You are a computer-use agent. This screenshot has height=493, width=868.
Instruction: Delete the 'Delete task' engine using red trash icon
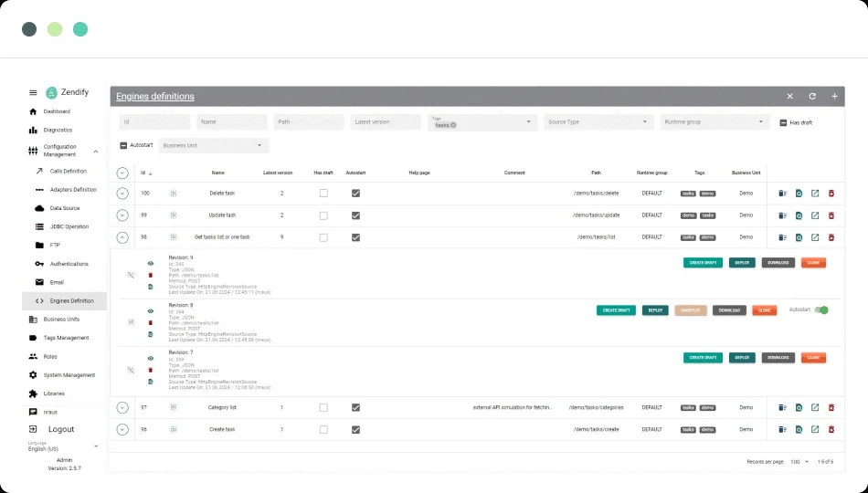pos(831,193)
